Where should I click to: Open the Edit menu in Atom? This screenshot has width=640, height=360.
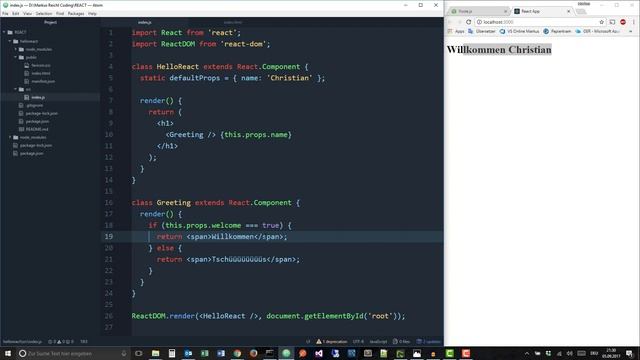click(x=16, y=13)
